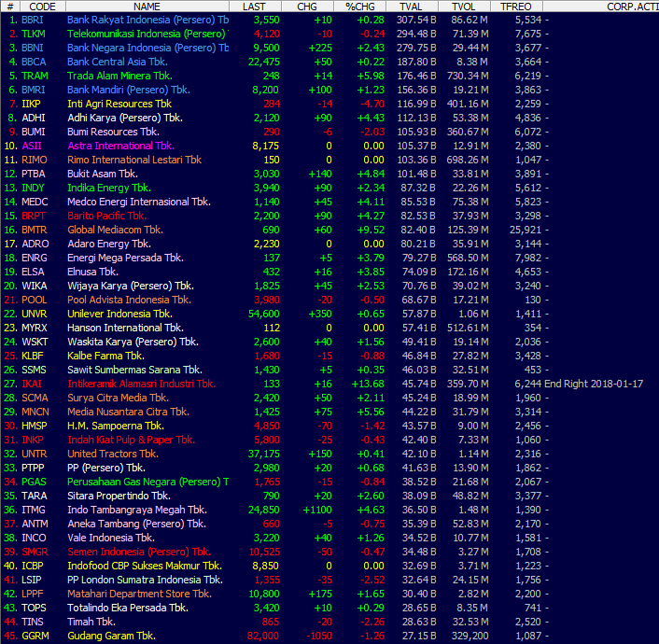This screenshot has width=659, height=644.
Task: Select stock code TOPS
Action: pos(34,608)
